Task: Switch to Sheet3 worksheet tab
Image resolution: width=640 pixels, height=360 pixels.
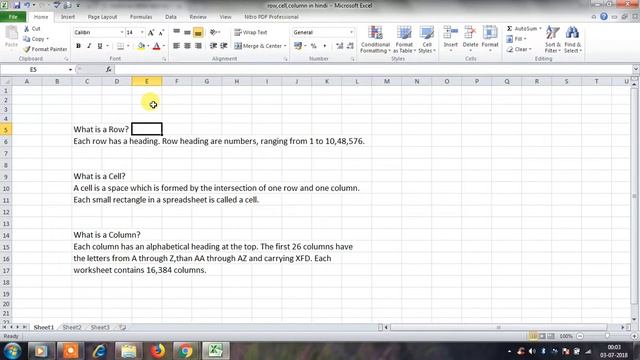Action: 100,327
